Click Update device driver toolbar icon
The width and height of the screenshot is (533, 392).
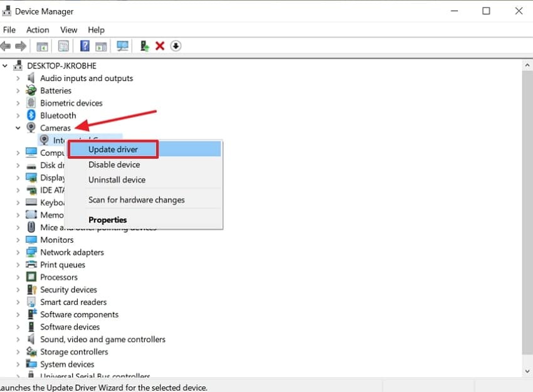(145, 46)
